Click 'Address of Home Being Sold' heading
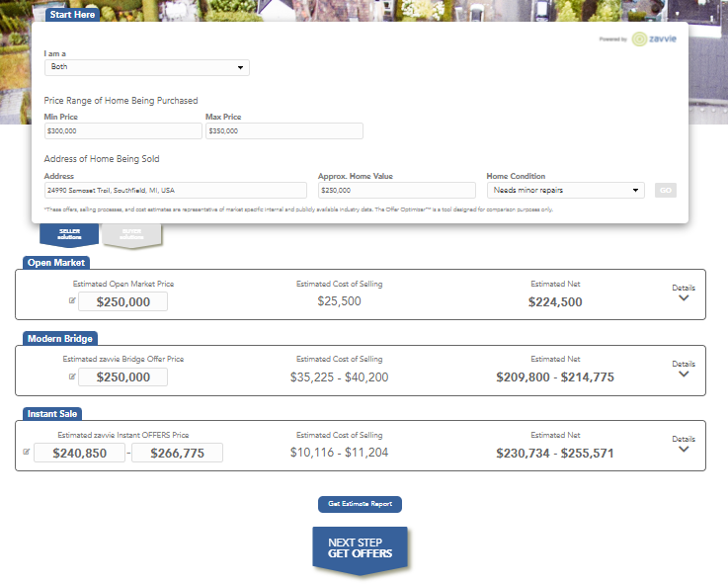The height and width of the screenshot is (585, 728). tap(102, 159)
